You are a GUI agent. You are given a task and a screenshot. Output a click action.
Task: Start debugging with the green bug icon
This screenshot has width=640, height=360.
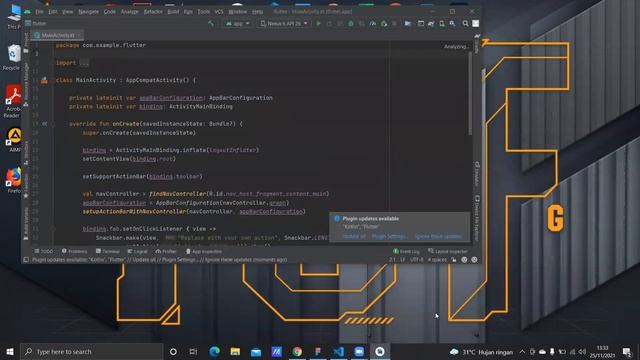351,24
